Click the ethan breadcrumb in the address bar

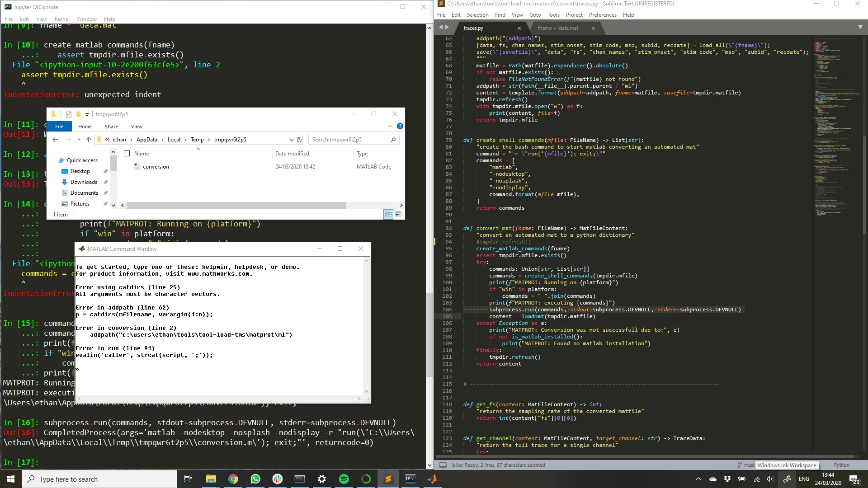pyautogui.click(x=119, y=140)
